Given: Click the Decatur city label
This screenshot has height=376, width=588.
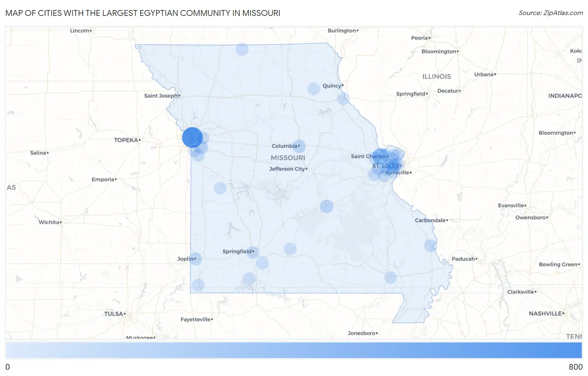Looking at the screenshot, I should click(x=449, y=91).
